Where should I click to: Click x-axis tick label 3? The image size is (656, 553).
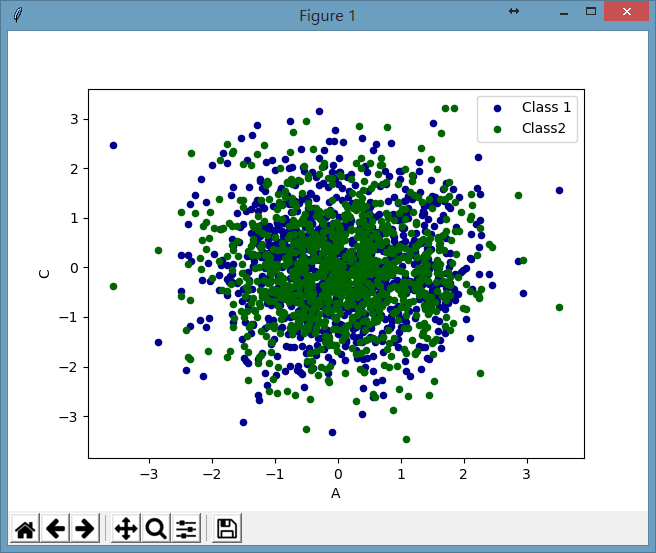tap(526, 474)
